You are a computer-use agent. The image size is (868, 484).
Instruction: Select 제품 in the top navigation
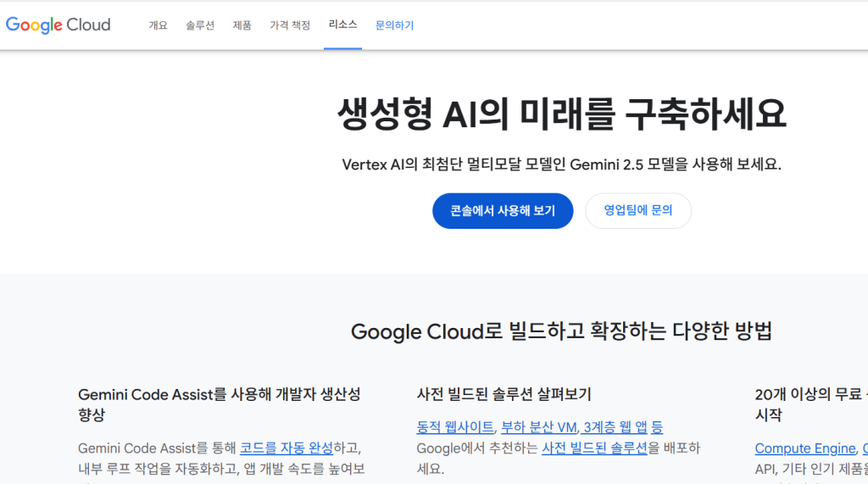242,25
